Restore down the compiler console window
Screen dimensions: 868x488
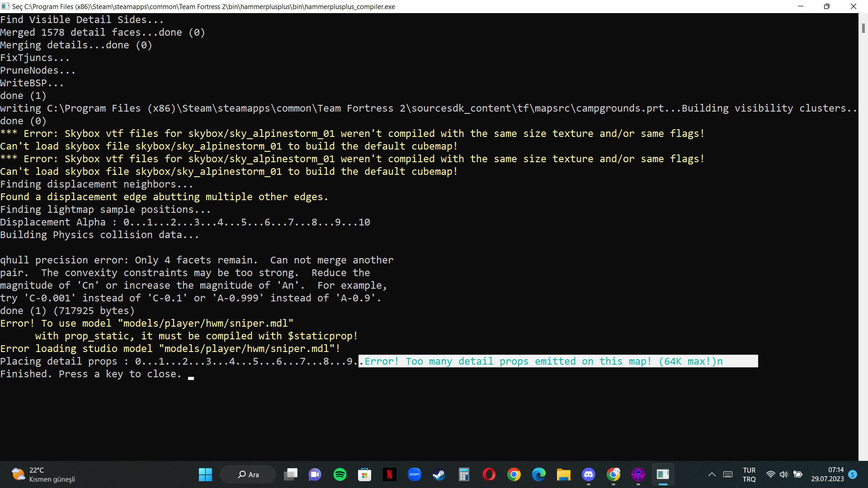(827, 6)
